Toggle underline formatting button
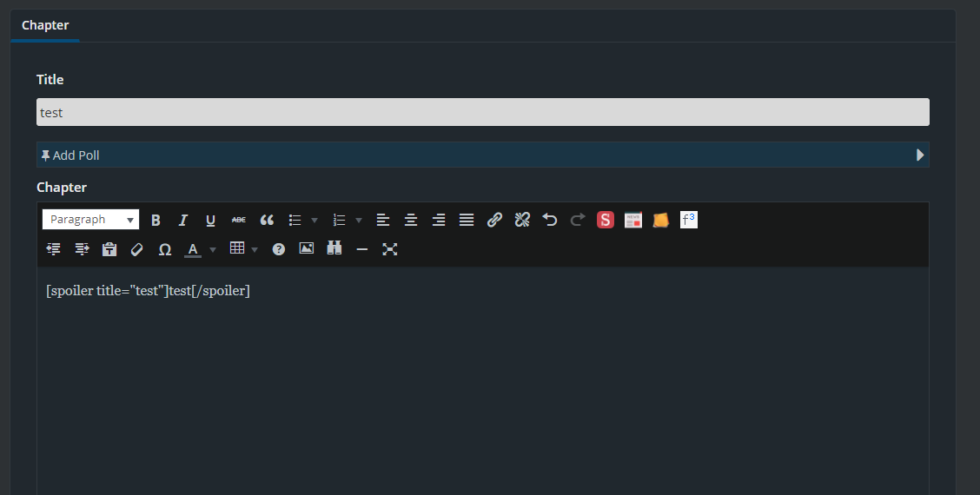 coord(210,221)
